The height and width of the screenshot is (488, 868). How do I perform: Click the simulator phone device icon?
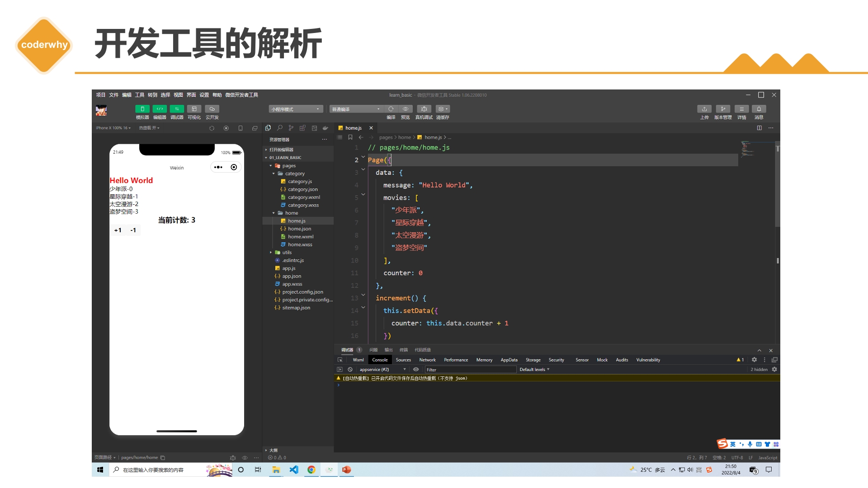pos(241,128)
